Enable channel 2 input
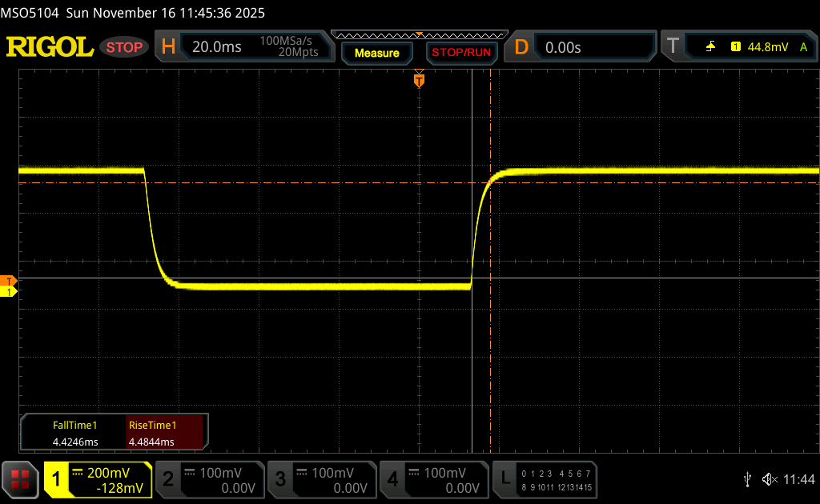This screenshot has width=820, height=504. pyautogui.click(x=209, y=479)
